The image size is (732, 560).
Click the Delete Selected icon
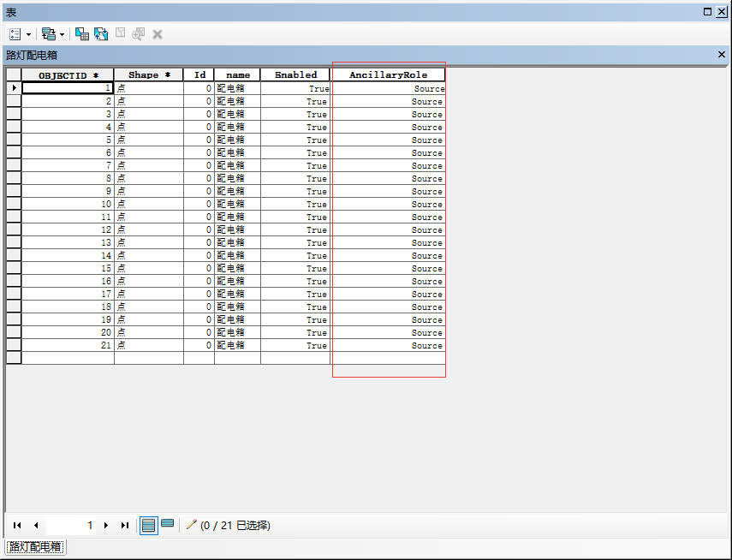tap(158, 34)
